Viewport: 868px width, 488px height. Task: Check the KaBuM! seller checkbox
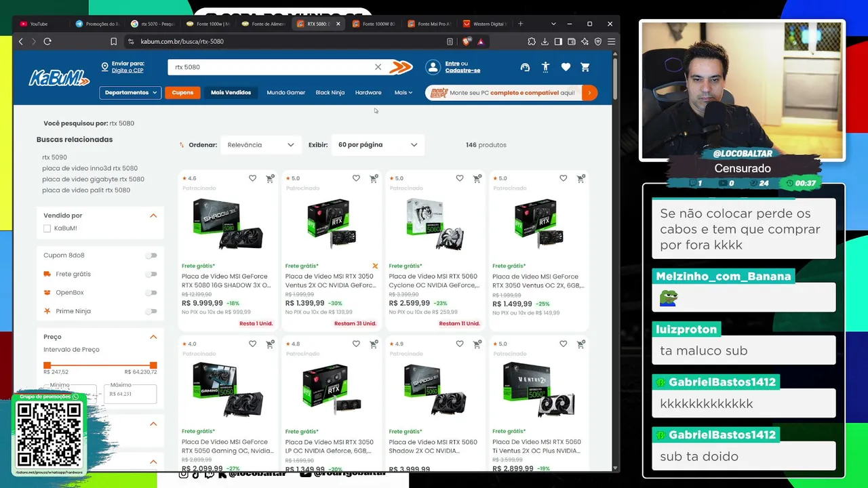[47, 228]
